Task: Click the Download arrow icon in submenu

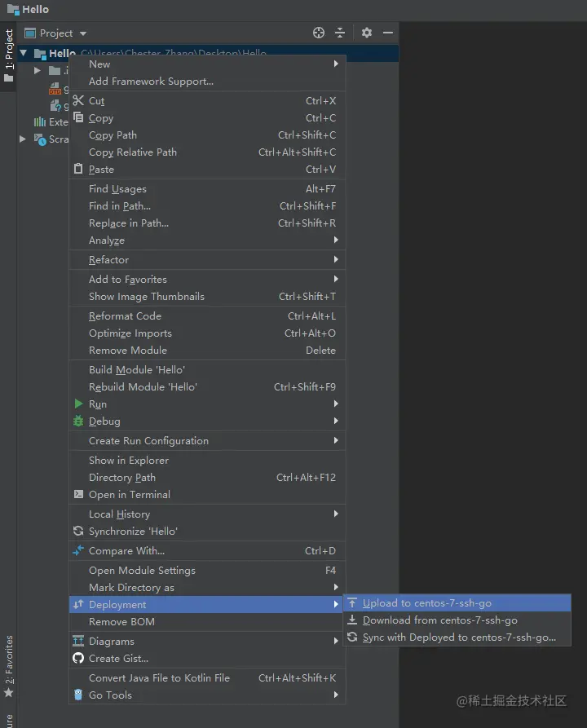Action: click(352, 620)
